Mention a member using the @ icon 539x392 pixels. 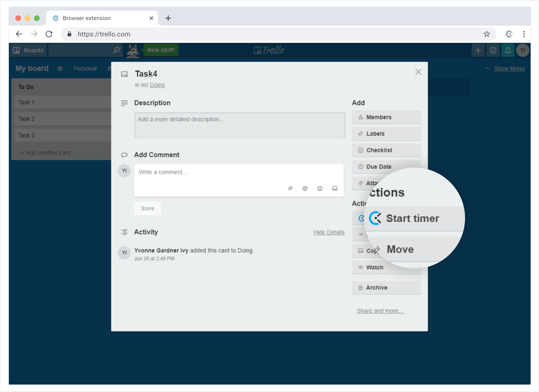pyautogui.click(x=305, y=188)
